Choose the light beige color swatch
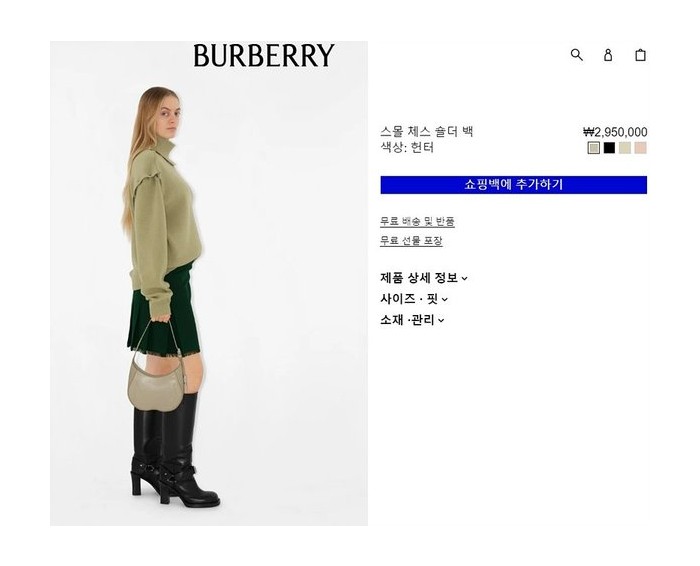700x566 pixels. (625, 148)
